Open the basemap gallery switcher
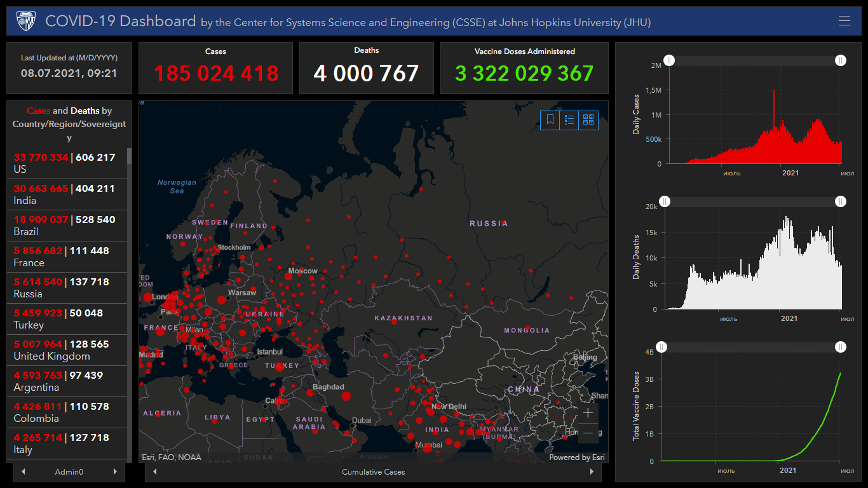 588,119
